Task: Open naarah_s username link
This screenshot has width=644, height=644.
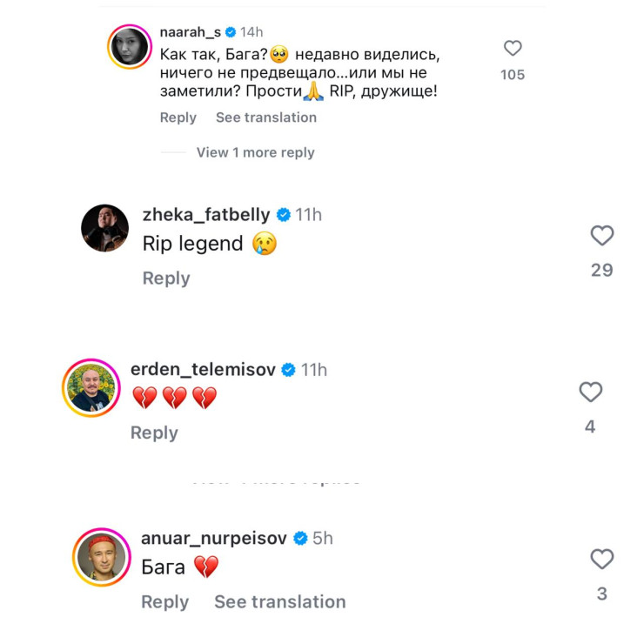Action: click(190, 32)
